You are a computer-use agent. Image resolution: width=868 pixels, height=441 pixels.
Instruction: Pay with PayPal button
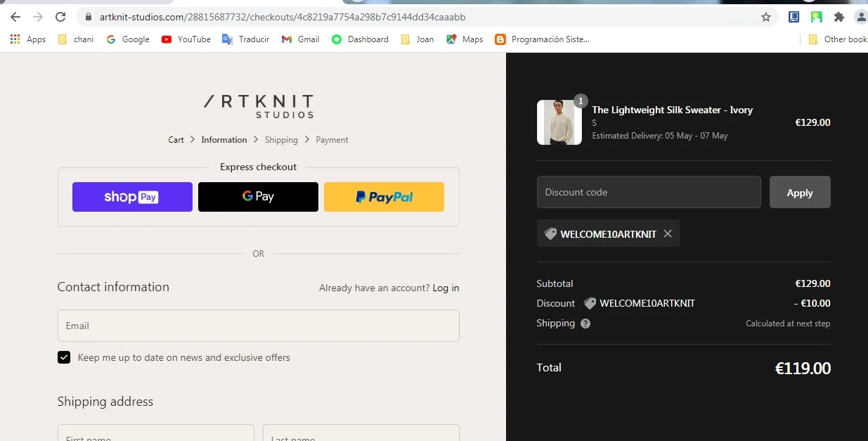pos(384,197)
